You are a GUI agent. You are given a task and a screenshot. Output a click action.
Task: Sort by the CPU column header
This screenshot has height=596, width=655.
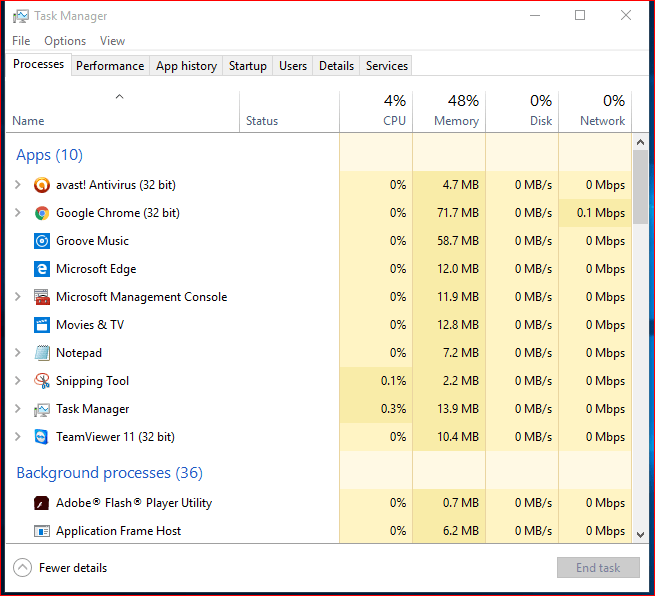click(376, 112)
